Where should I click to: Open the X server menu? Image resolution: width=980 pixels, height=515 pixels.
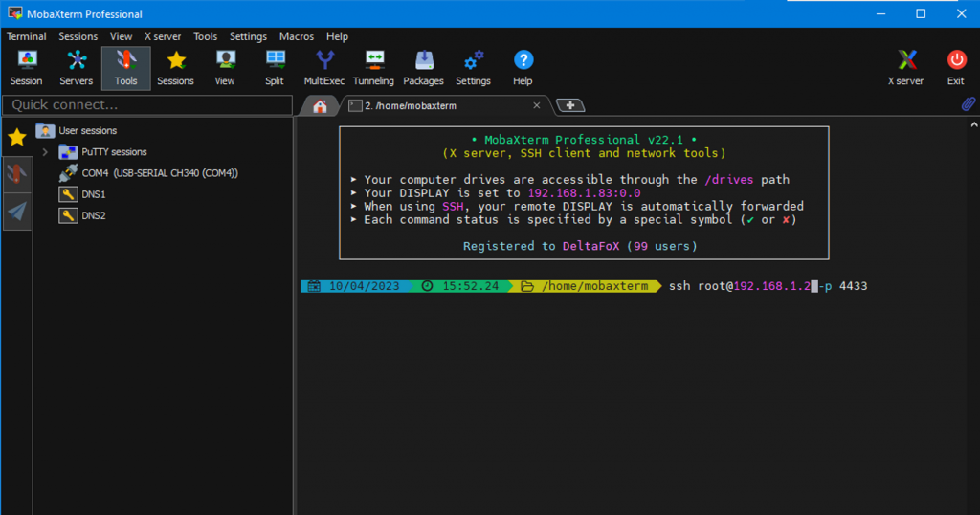tap(163, 36)
